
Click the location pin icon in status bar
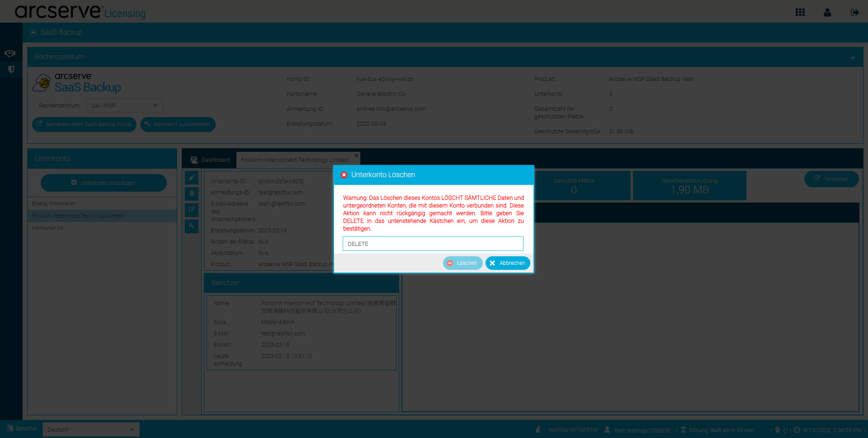click(778, 430)
